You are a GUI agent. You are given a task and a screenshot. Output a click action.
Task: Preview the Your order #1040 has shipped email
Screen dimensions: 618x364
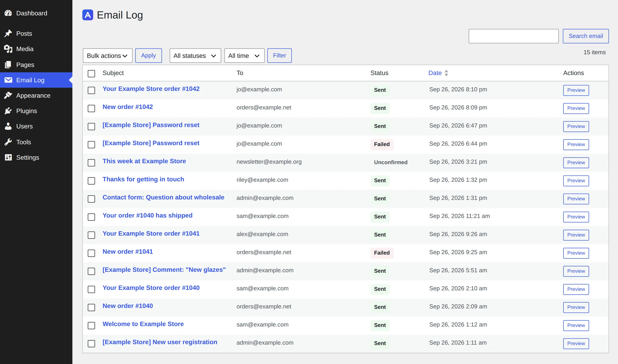coord(576,217)
